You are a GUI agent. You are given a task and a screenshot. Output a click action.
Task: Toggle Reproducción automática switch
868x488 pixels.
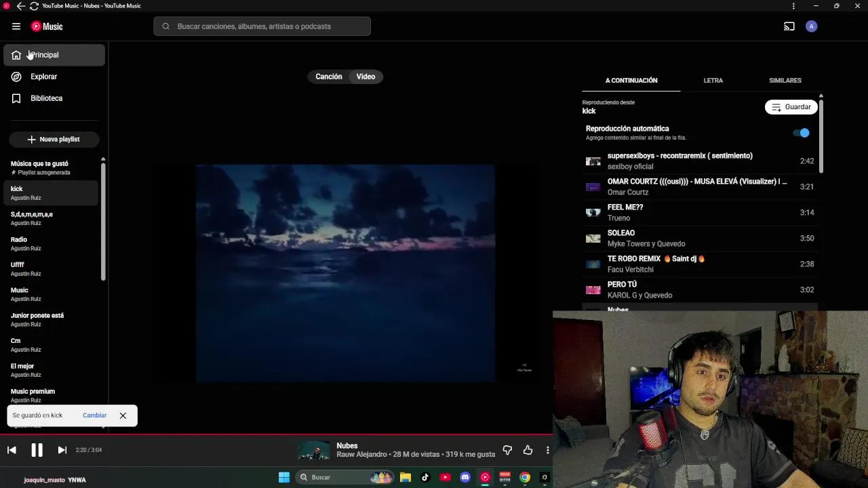(x=802, y=133)
